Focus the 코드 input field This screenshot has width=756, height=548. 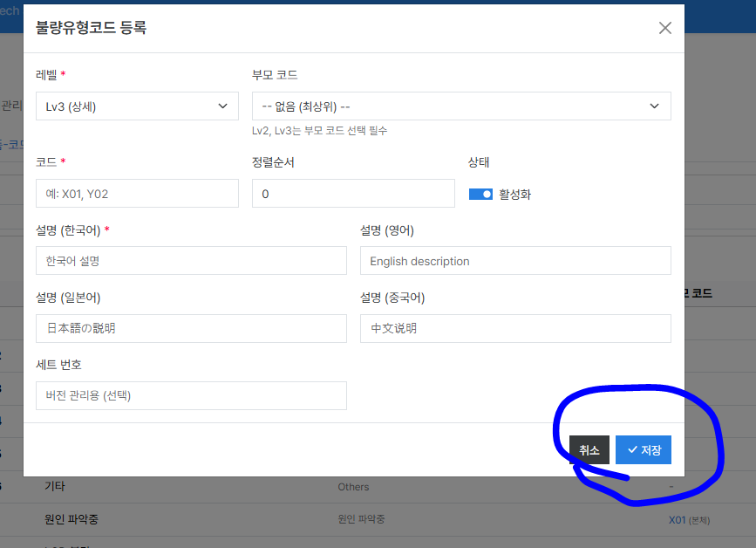[x=137, y=194]
